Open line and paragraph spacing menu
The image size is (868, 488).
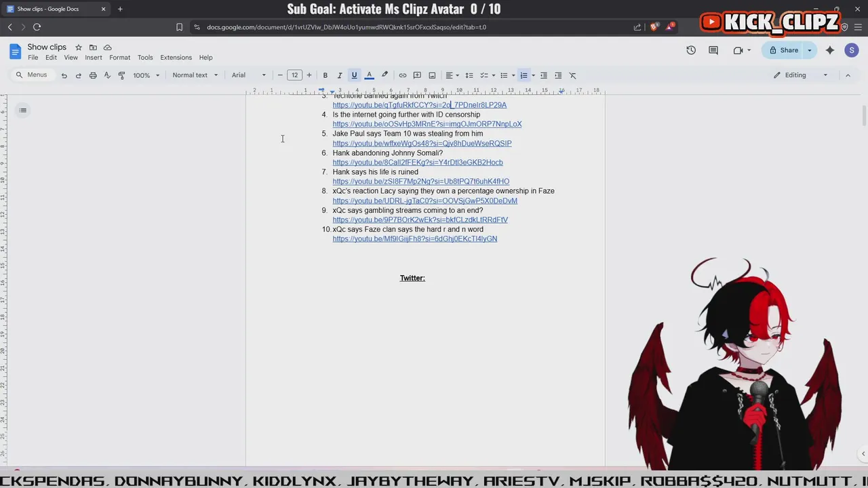(x=469, y=75)
